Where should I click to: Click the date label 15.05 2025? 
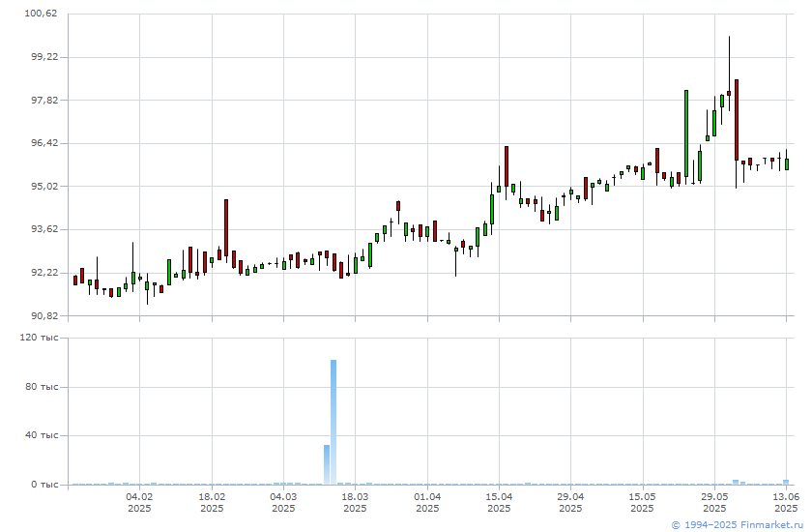[x=642, y=502]
